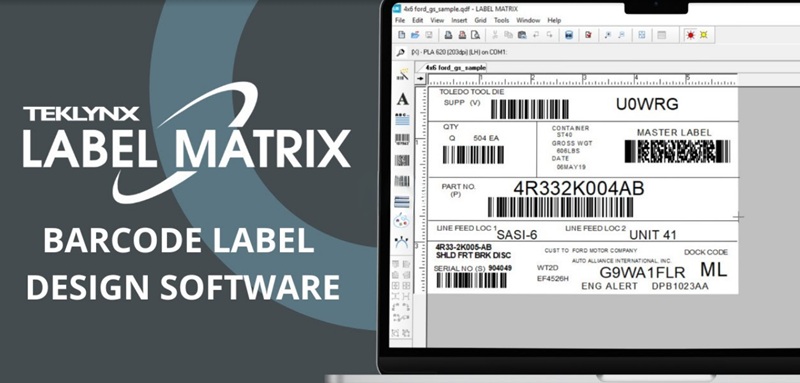Open the Tools menu
Image resolution: width=800 pixels, height=383 pixels.
[x=502, y=20]
